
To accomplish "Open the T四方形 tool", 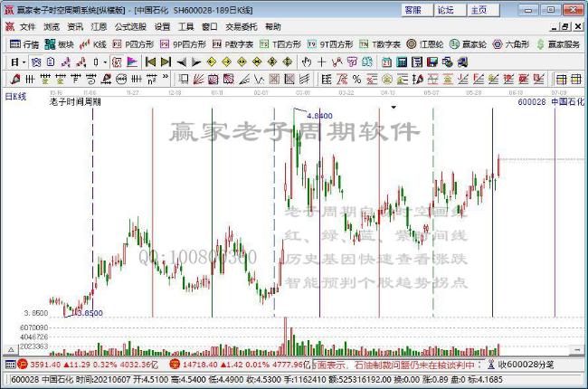I will pyautogui.click(x=280, y=44).
